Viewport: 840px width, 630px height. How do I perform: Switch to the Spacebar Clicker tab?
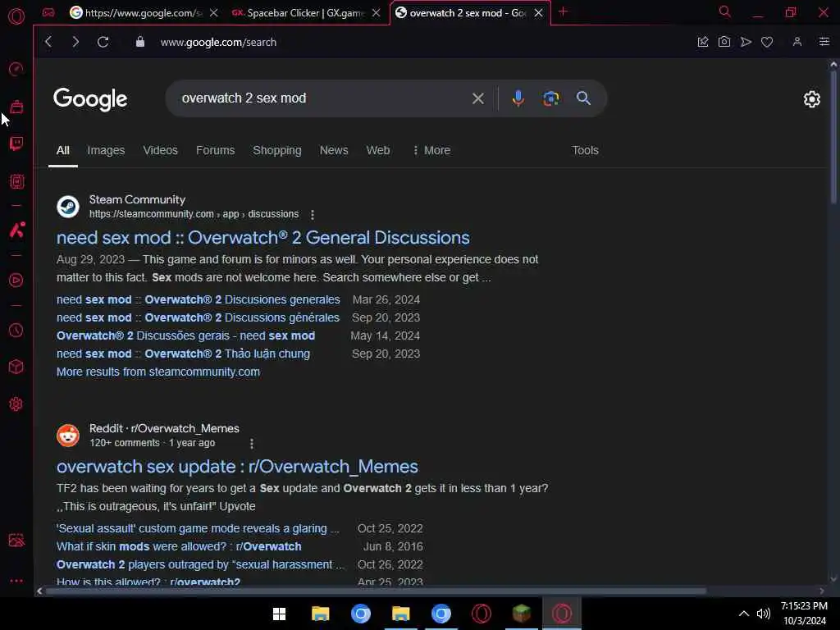click(x=305, y=13)
